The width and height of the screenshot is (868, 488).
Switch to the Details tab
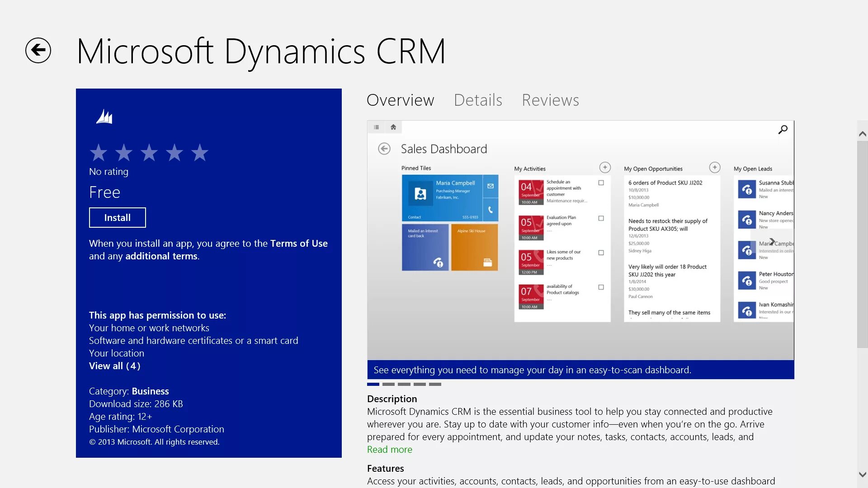pos(477,99)
